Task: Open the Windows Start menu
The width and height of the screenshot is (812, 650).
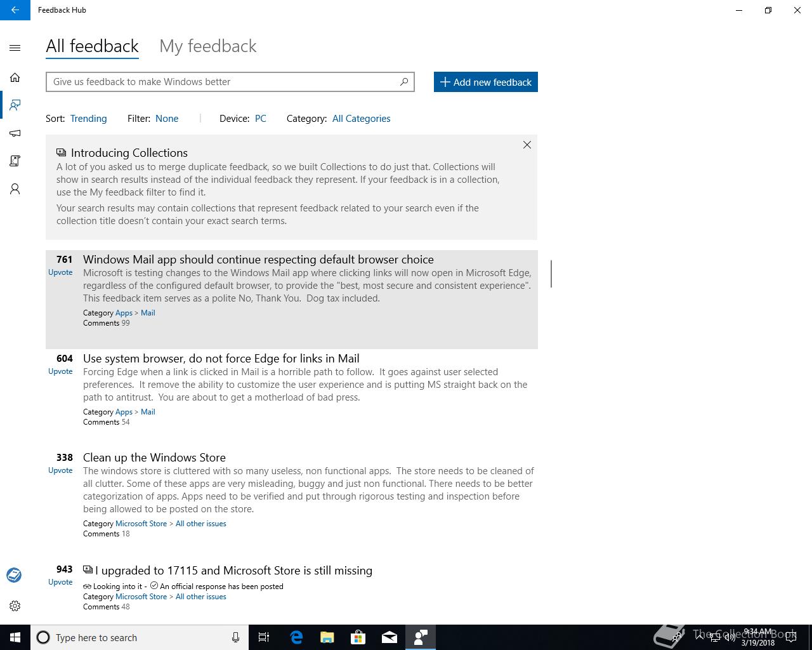Action: click(x=15, y=637)
